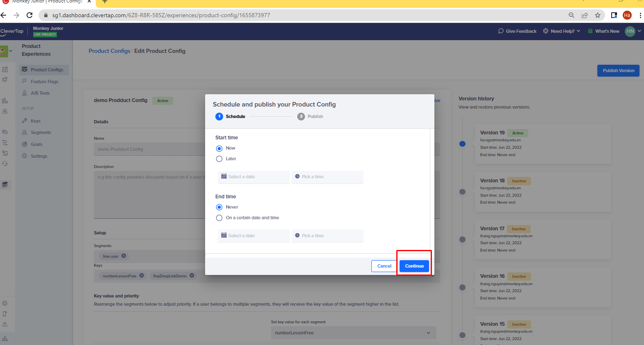Open end time 'Pick a time' field
Screen dimensions: 644x345
click(327, 236)
